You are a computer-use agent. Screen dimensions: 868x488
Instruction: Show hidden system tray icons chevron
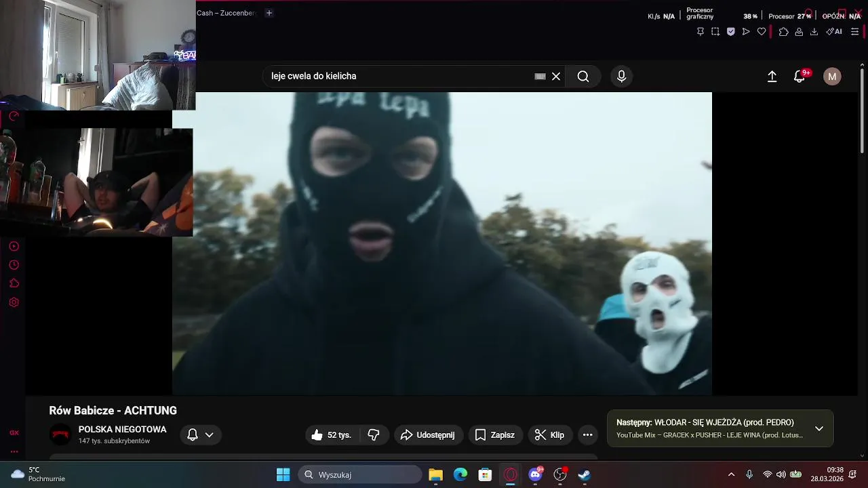coord(731,474)
